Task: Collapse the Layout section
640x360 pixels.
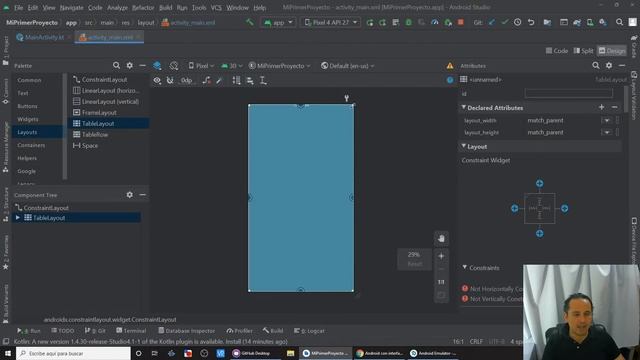Action: pos(464,146)
